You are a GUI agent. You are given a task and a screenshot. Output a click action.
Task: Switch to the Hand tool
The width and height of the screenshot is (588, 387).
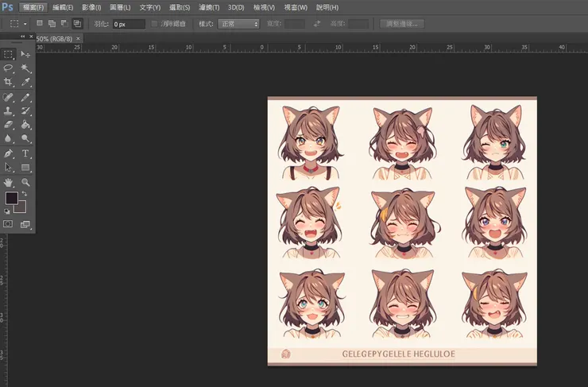pos(9,182)
